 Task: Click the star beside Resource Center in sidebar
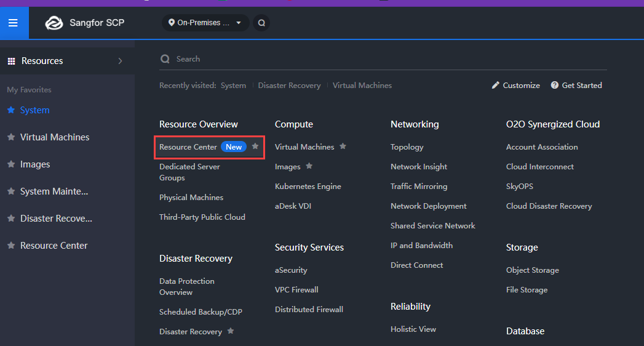pyautogui.click(x=11, y=245)
